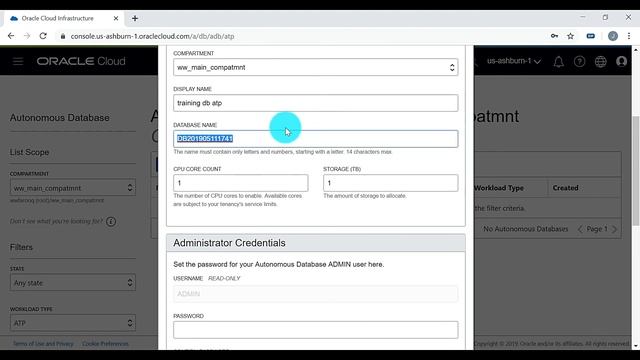Open the notifications bell icon
Image resolution: width=640 pixels, height=360 pixels.
coord(558,62)
